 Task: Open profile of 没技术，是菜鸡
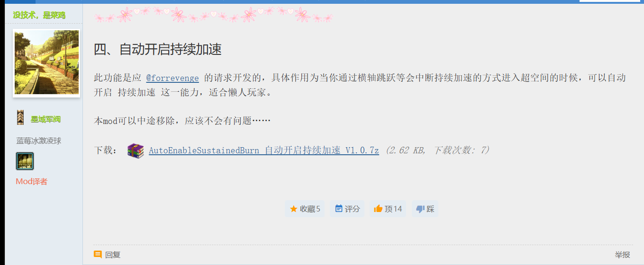pos(39,15)
